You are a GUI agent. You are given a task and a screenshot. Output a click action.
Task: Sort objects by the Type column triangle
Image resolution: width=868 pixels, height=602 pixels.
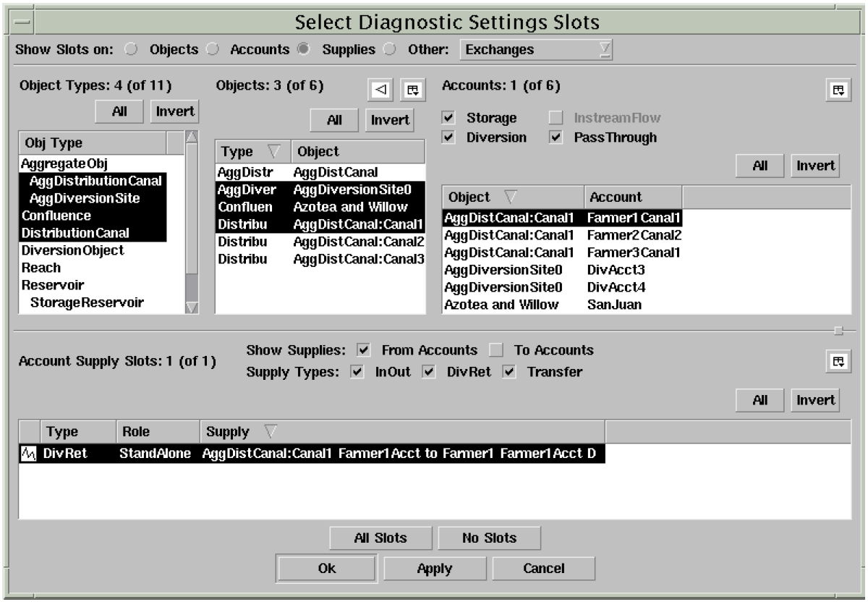click(273, 152)
